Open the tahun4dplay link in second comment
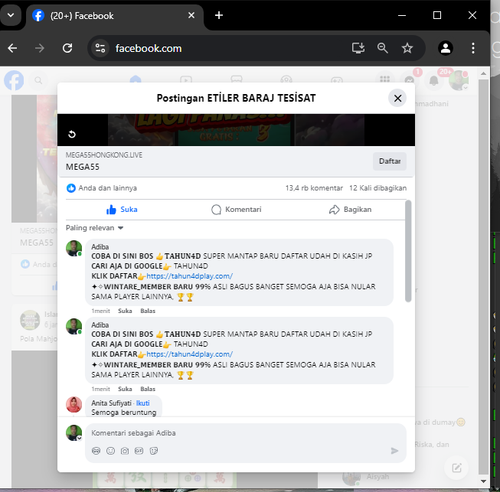The height and width of the screenshot is (492, 500). coord(189,354)
